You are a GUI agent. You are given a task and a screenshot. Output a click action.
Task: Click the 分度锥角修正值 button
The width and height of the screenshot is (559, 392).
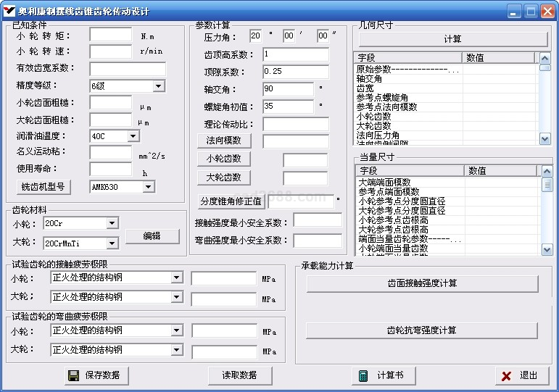pyautogui.click(x=231, y=201)
